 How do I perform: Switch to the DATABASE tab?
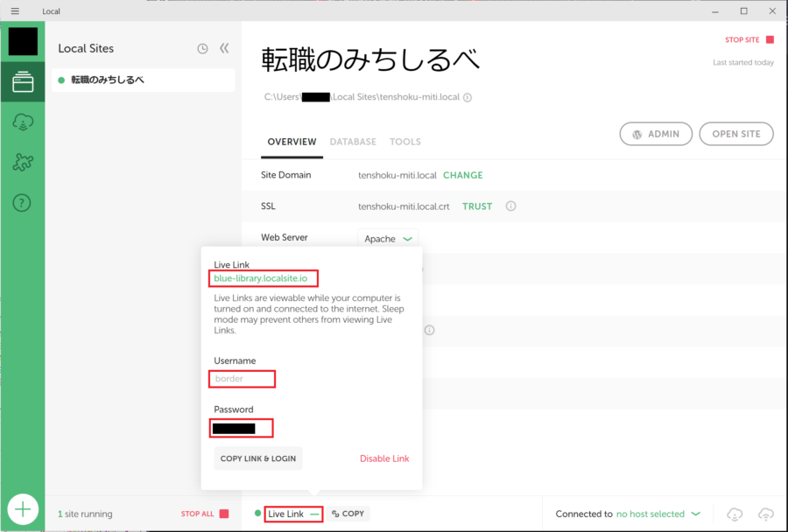tap(353, 142)
